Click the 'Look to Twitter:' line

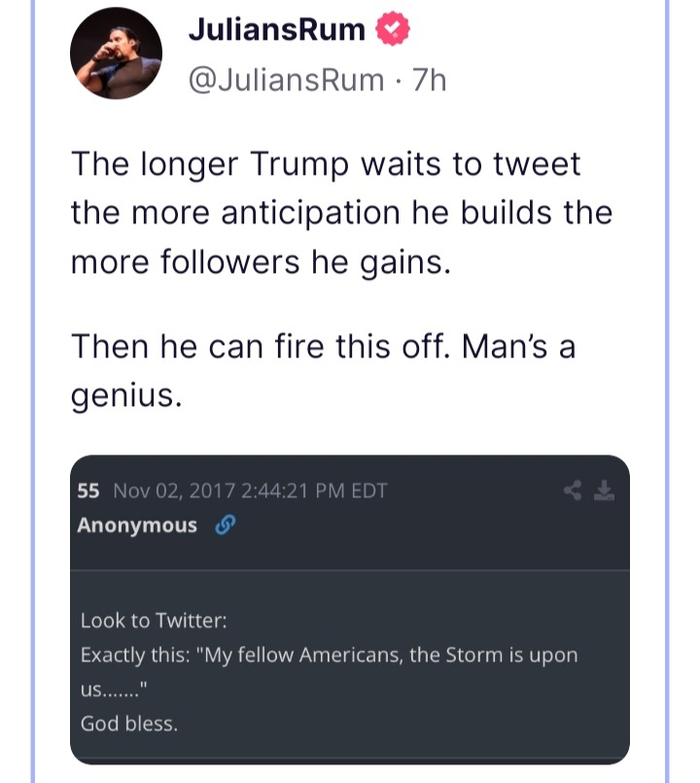click(x=154, y=620)
